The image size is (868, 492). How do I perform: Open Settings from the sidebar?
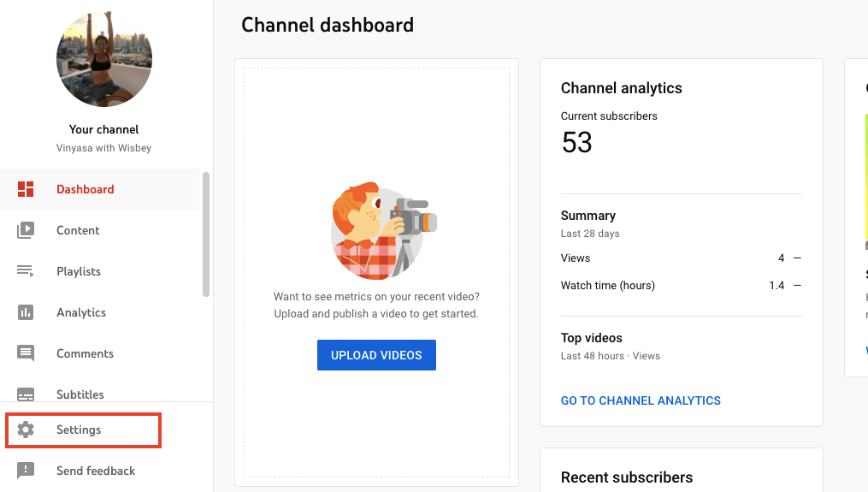coord(79,430)
